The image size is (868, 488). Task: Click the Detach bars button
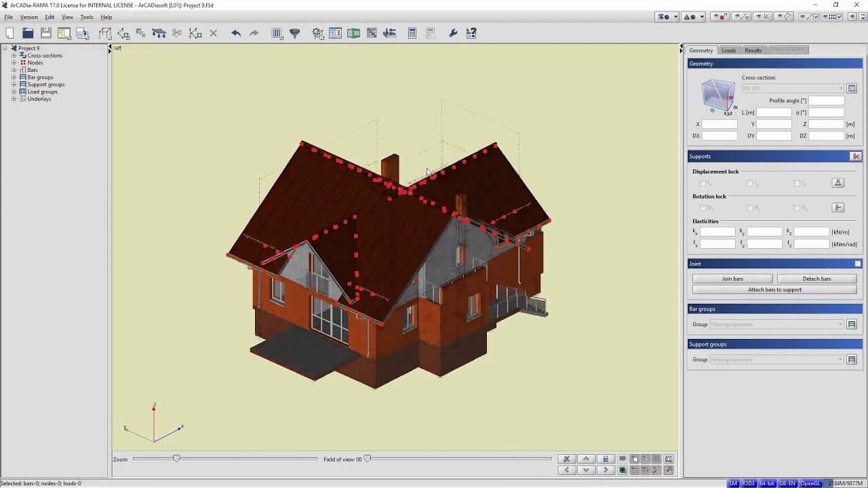coord(816,279)
